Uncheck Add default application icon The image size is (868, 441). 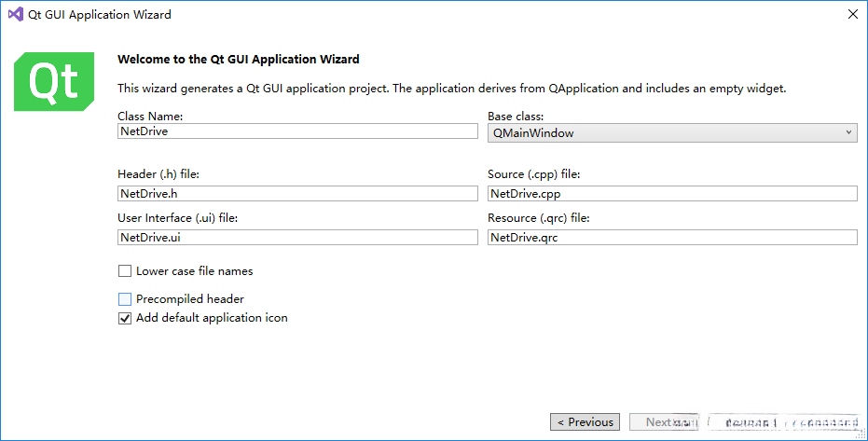point(125,318)
